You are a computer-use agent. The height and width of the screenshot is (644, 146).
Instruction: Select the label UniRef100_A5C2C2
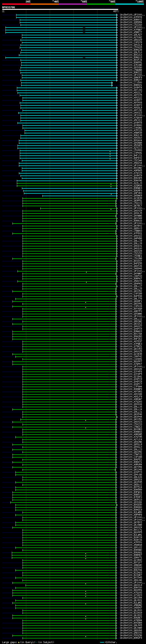click(x=131, y=120)
